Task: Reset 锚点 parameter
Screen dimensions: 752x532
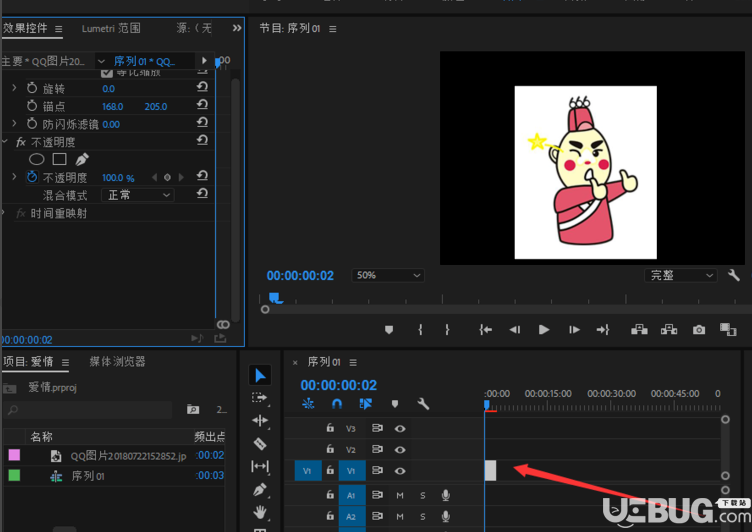Action: coord(202,105)
